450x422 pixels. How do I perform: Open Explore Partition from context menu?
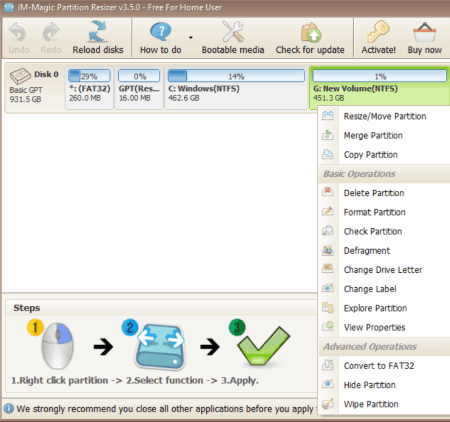(x=384, y=308)
